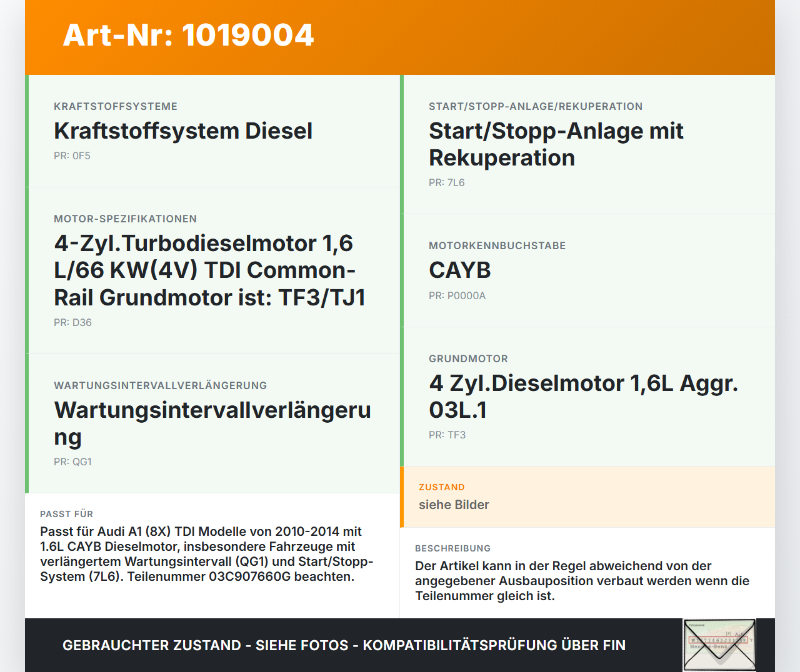Click the START/STOPP-ANLAGE/REKUPERATION label
Viewport: 800px width, 672px height.
(x=536, y=106)
